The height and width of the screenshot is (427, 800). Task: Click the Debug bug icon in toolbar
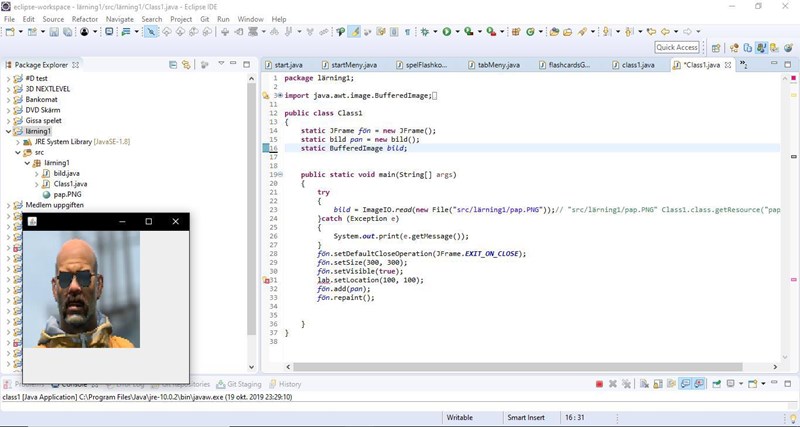pyautogui.click(x=425, y=32)
